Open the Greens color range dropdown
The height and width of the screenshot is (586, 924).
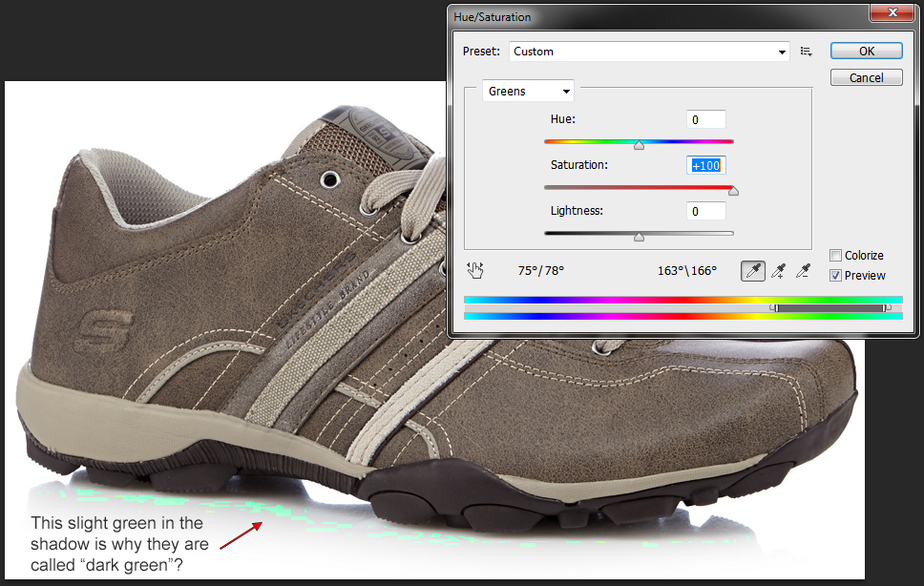(528, 92)
